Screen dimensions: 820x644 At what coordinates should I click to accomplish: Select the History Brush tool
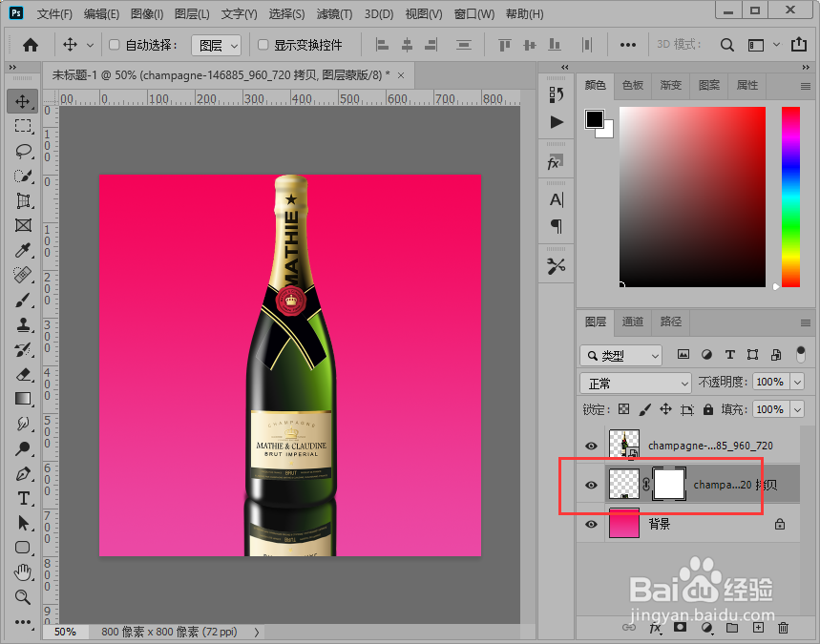[23, 350]
